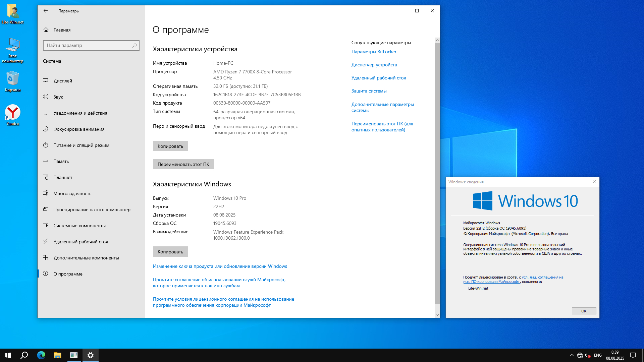Open Питание и спящий режим page
This screenshot has height=362, width=644.
coord(81,145)
